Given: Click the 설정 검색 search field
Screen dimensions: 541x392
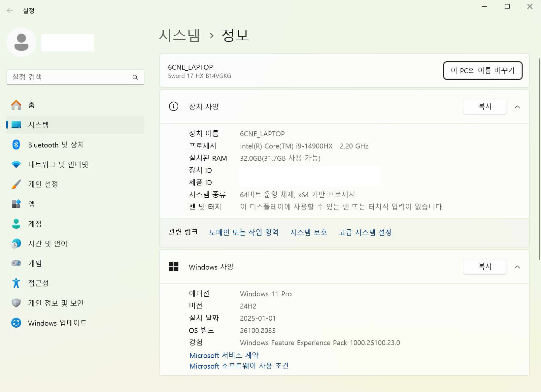Looking at the screenshot, I should [75, 77].
